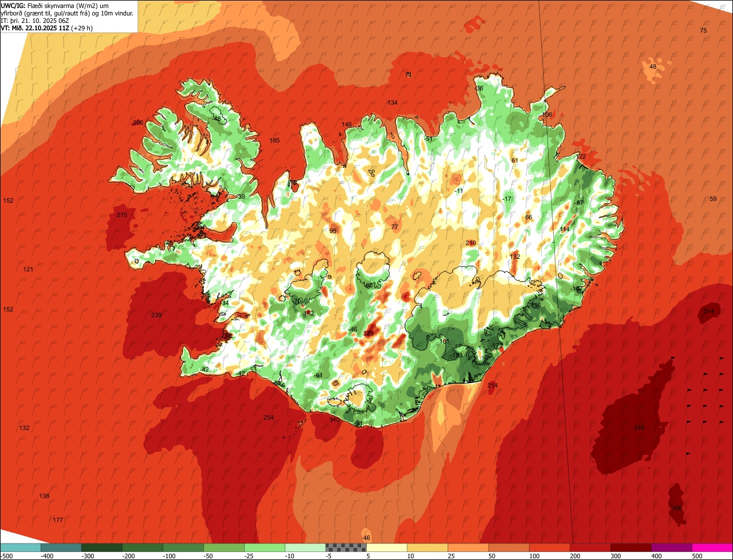Click the checkered legend swatch between -5 and 5
The image size is (733, 560).
346,547
